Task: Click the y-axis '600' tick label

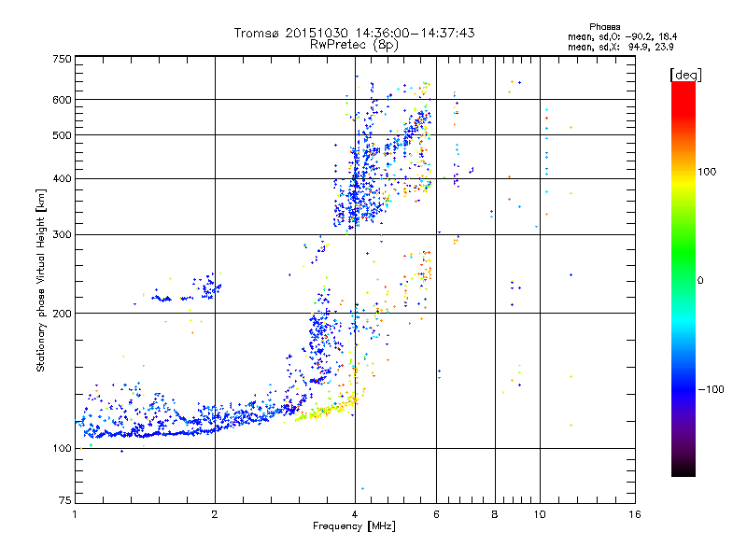Action: 63,100
